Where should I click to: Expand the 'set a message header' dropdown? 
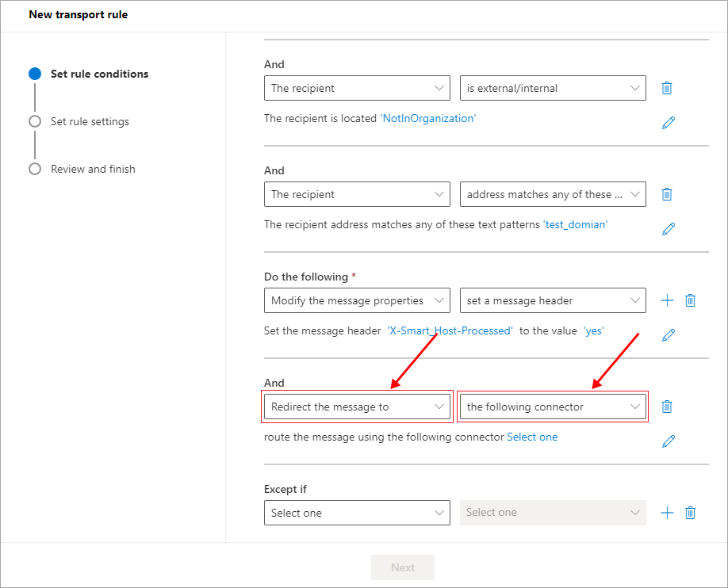(x=553, y=300)
